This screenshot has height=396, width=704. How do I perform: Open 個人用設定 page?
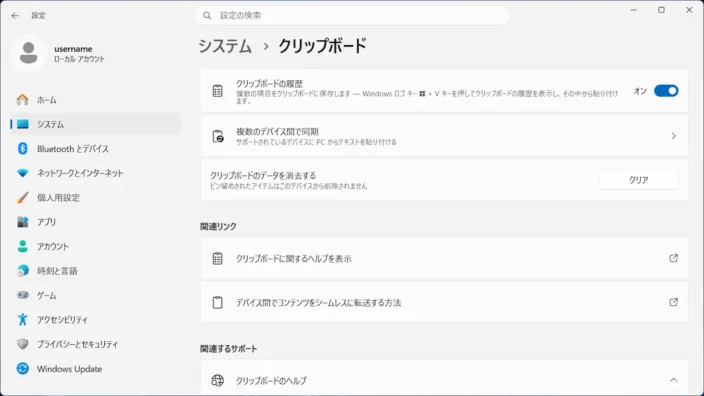(95, 198)
